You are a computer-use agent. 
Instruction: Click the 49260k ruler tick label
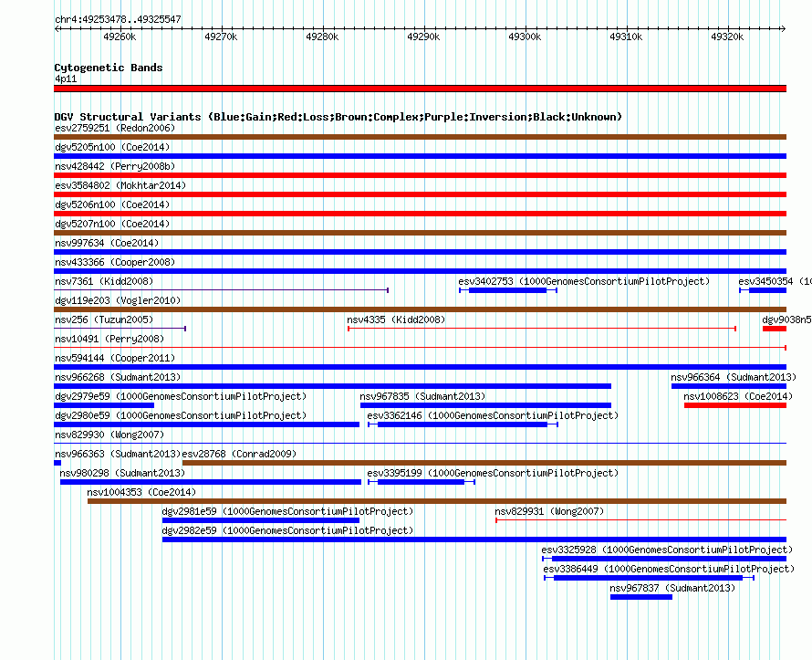click(x=120, y=37)
